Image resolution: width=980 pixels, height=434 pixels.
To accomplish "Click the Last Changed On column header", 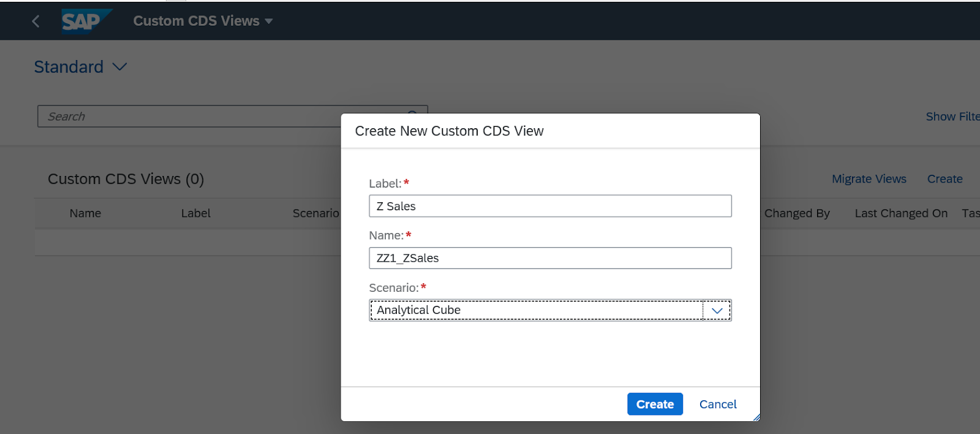I will [901, 213].
